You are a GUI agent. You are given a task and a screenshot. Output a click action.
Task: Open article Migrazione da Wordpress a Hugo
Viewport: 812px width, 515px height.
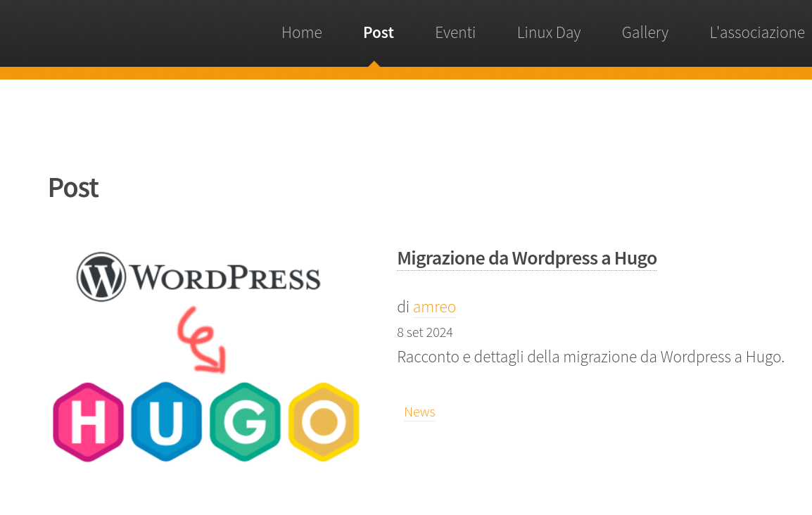[x=526, y=257]
